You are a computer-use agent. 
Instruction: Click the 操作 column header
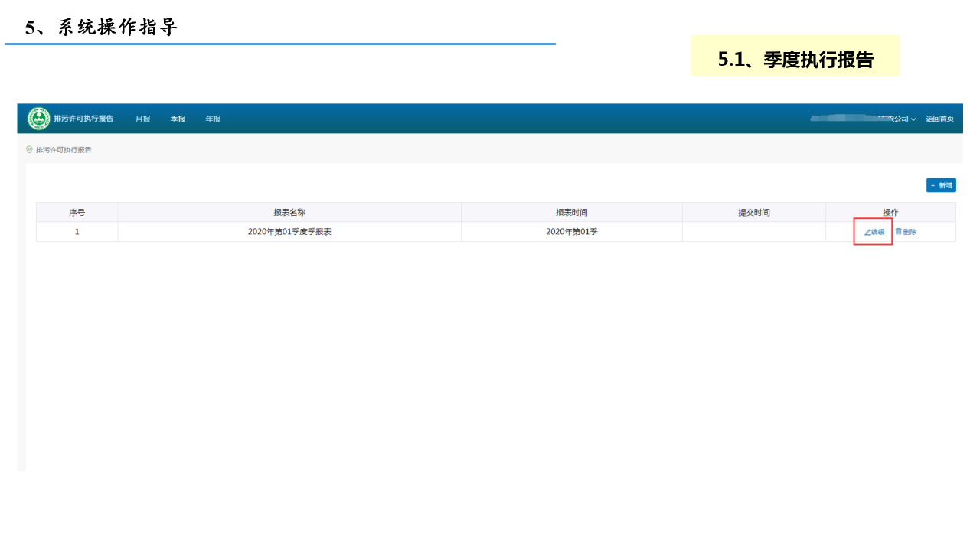890,212
